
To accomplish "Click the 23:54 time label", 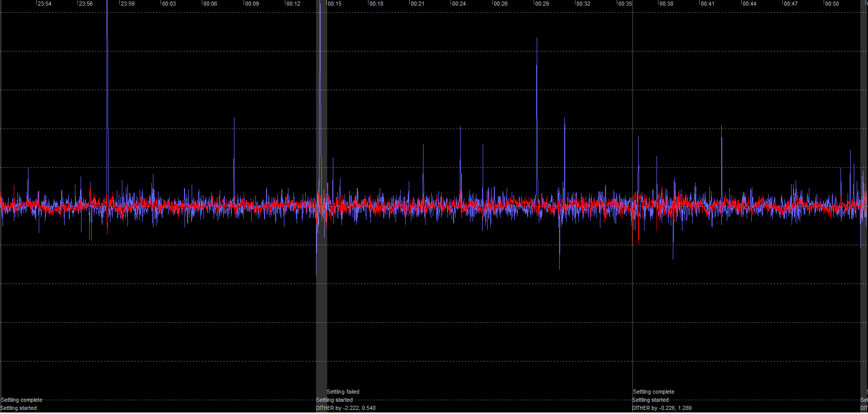I will point(45,4).
